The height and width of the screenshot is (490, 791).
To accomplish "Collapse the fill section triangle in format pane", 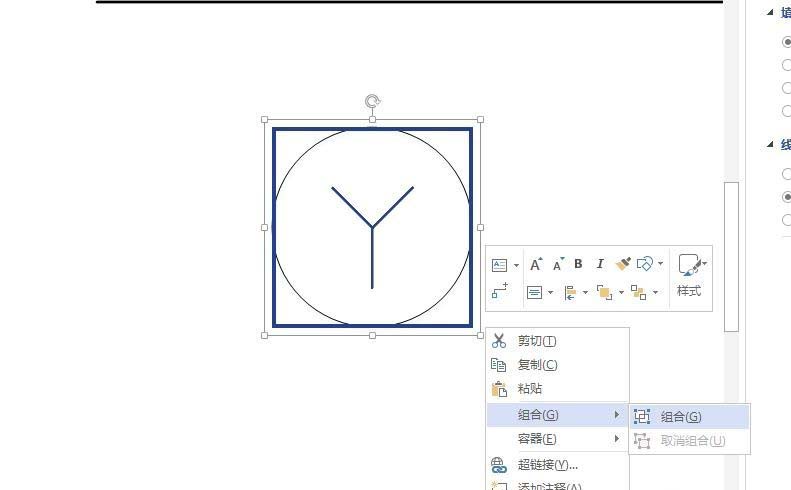I will tap(770, 12).
